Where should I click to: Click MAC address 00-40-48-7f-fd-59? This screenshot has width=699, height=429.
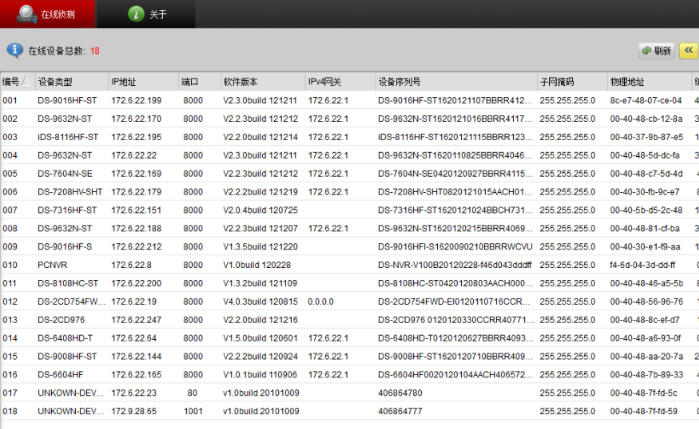(x=644, y=411)
